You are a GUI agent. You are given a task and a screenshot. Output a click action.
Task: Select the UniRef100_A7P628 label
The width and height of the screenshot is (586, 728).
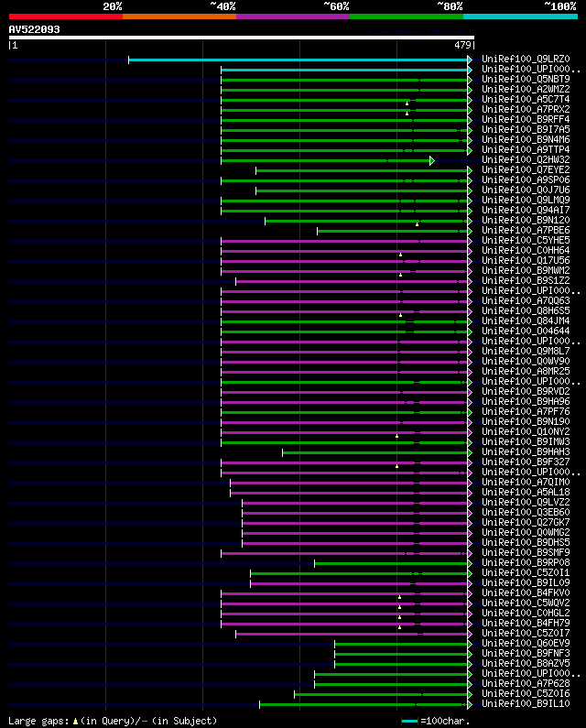pyautogui.click(x=526, y=683)
